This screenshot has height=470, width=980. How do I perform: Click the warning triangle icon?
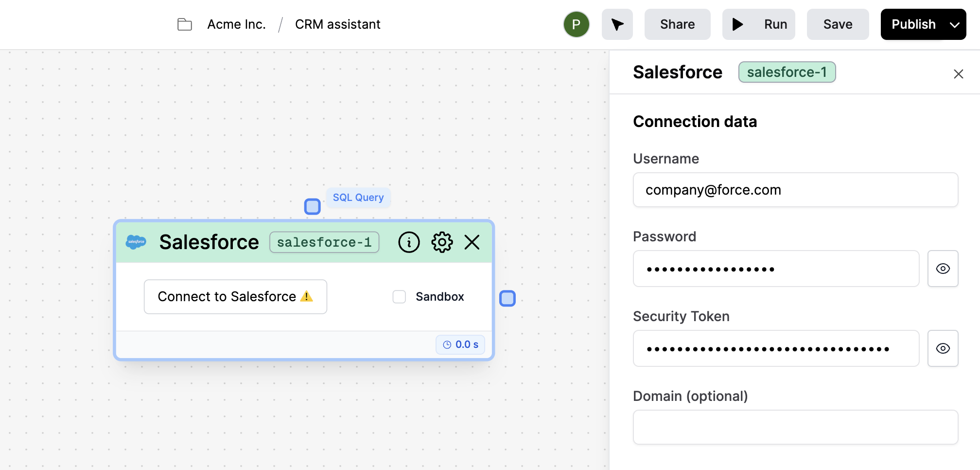[x=307, y=296]
